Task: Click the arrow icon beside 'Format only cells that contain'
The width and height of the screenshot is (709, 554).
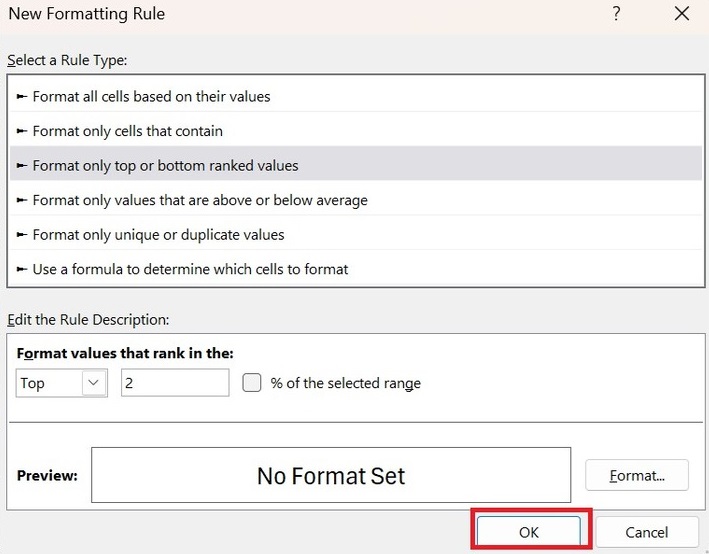Action: pyautogui.click(x=23, y=131)
